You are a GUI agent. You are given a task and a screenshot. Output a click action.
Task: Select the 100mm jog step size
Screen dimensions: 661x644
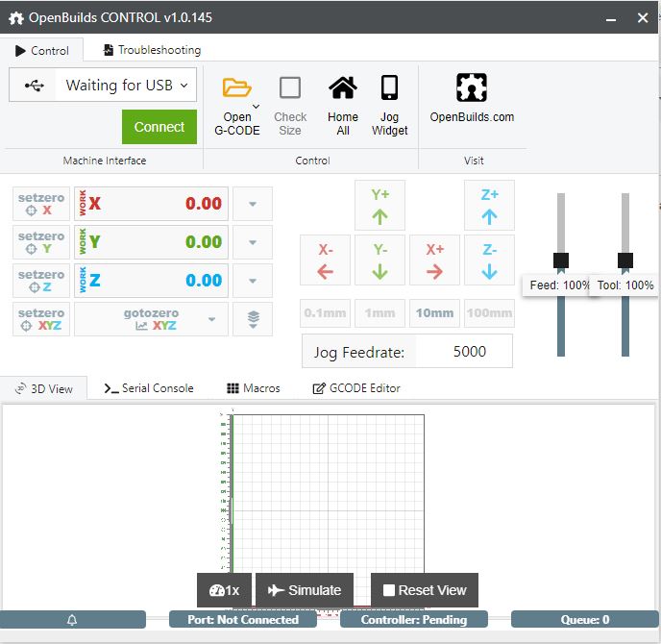tap(489, 312)
